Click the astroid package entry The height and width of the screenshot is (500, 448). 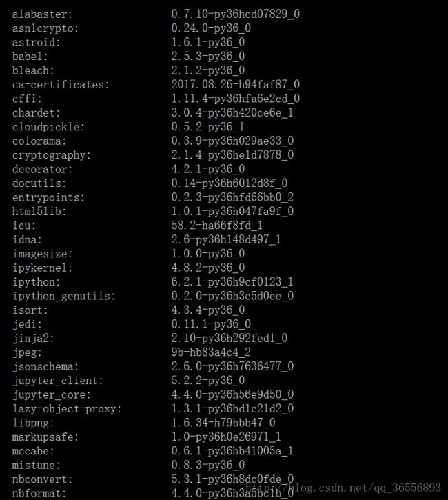tap(36, 42)
